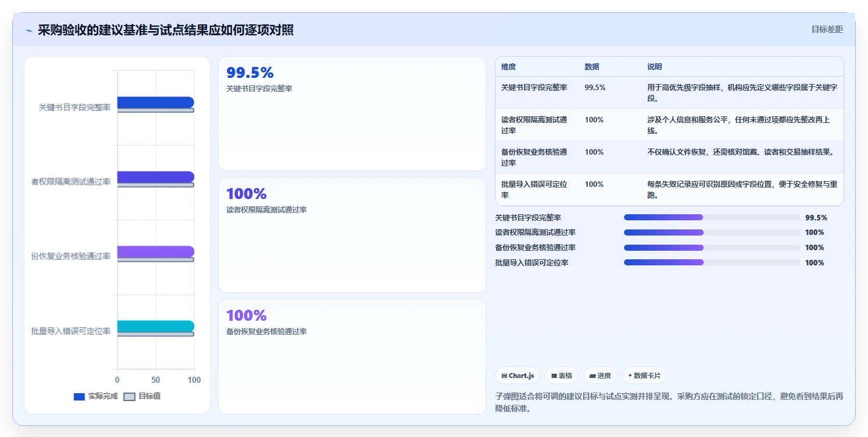Click description starting 不仅确认文件恢复
The image size is (868, 437).
(741, 152)
